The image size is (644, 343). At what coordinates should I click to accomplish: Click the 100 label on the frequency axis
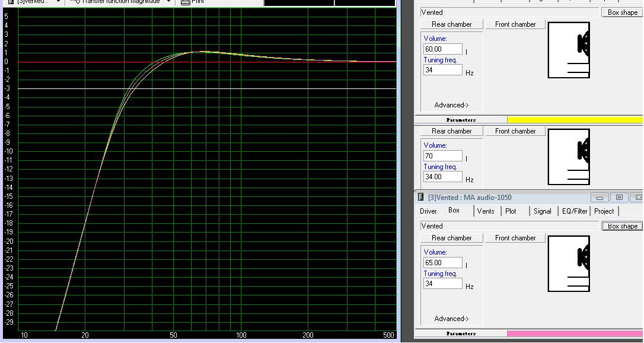(x=241, y=335)
